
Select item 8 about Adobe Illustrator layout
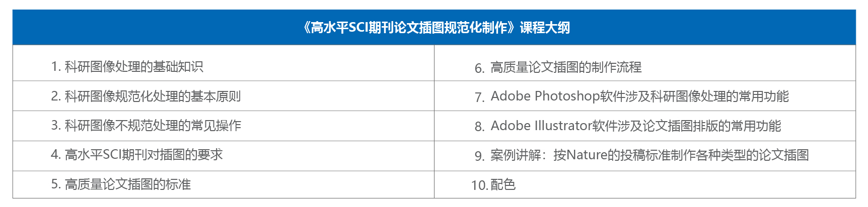pos(645,126)
